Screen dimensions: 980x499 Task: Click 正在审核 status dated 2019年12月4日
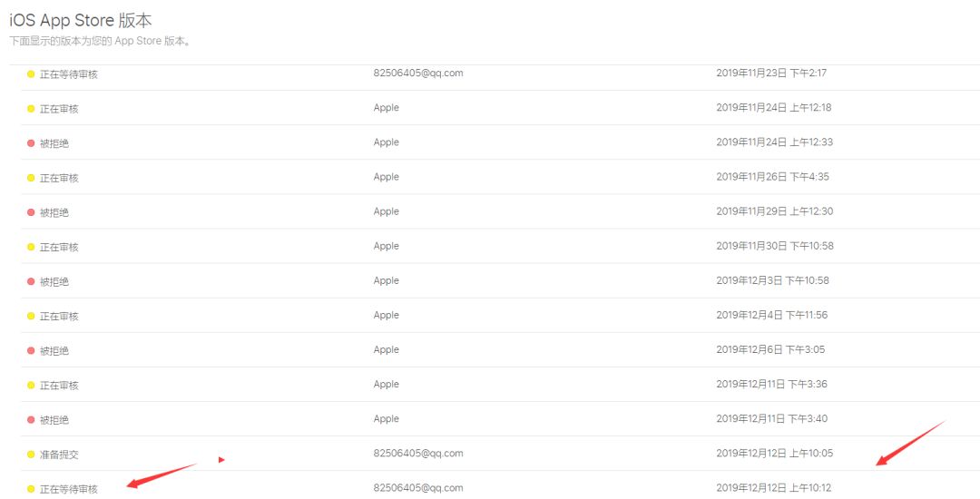pos(59,317)
